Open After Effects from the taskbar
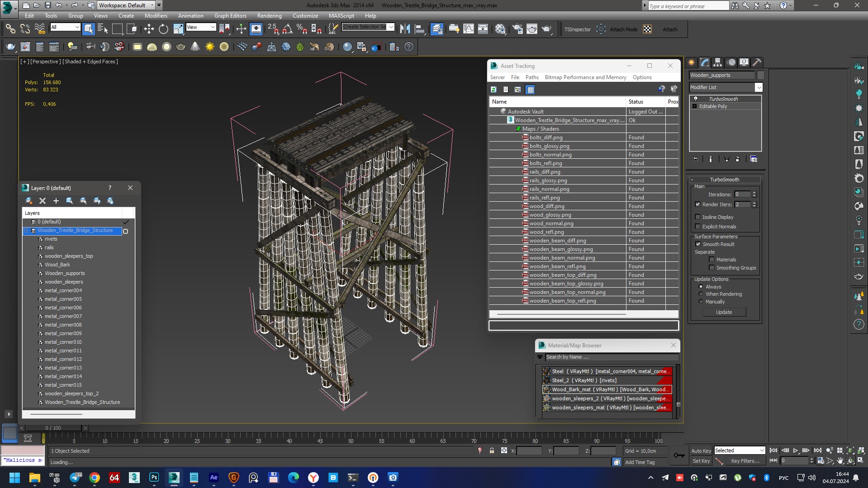The width and height of the screenshot is (868, 488). click(214, 477)
